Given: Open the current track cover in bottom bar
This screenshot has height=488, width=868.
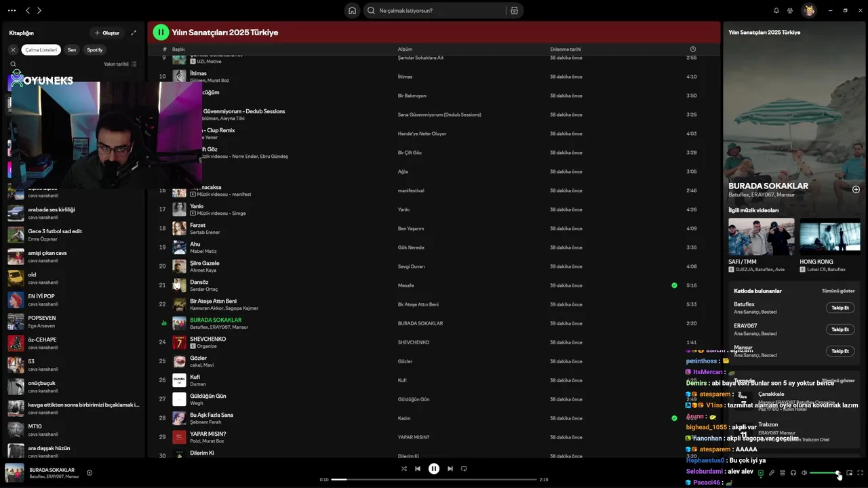Looking at the screenshot, I should tap(14, 473).
